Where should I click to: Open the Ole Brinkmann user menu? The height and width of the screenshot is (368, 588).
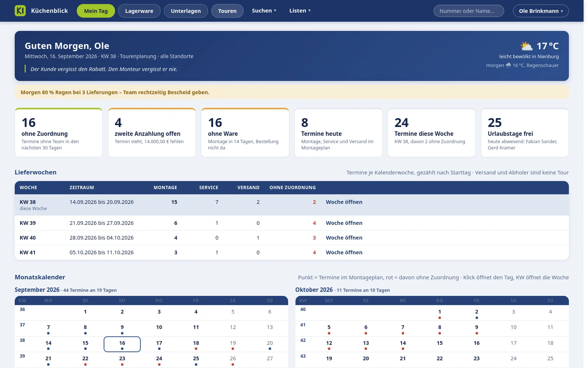[541, 11]
